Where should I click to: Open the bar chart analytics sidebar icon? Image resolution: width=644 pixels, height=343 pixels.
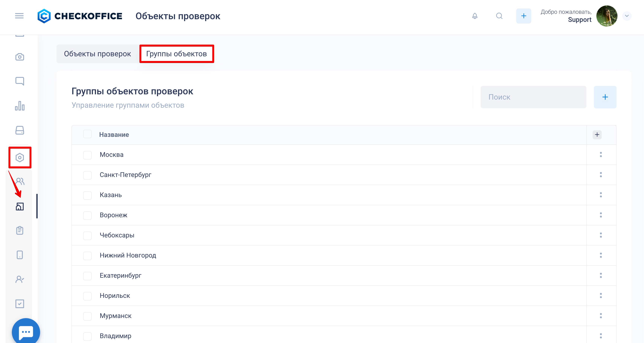[x=20, y=106]
